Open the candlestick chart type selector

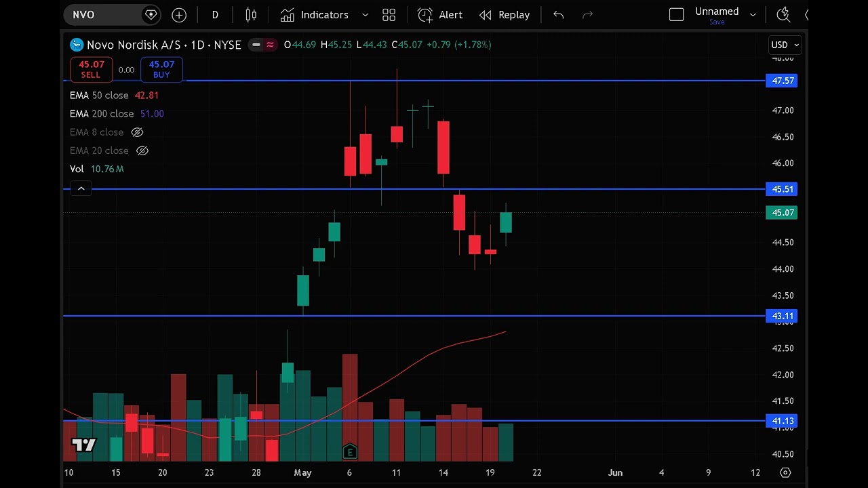click(251, 14)
